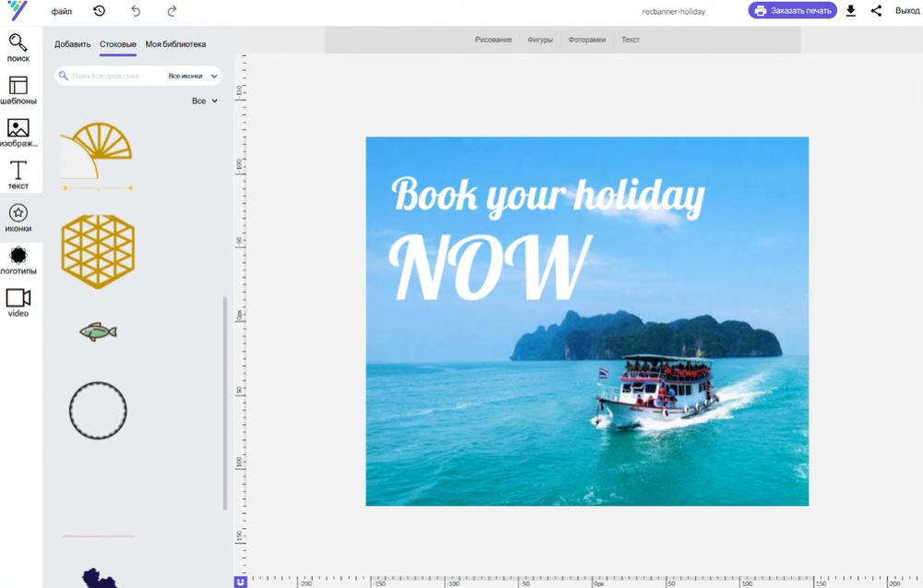Open the search (поиск) panel
The height and width of the screenshot is (588, 923).
pos(18,48)
